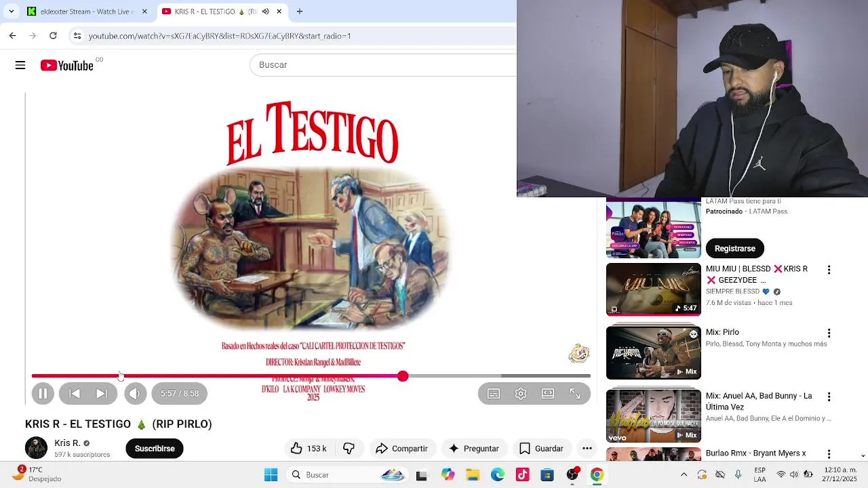Open the YouTube hamburger guide menu
This screenshot has width=868, height=488.
click(x=20, y=65)
